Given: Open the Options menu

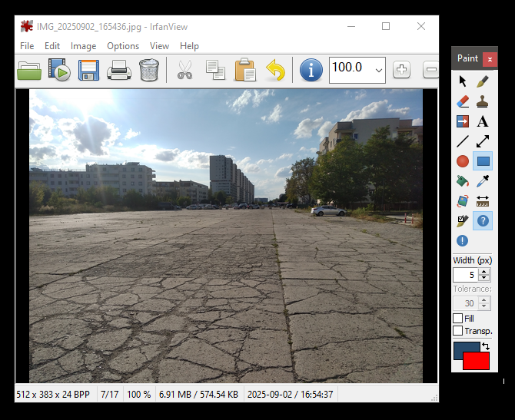Looking at the screenshot, I should [x=123, y=46].
